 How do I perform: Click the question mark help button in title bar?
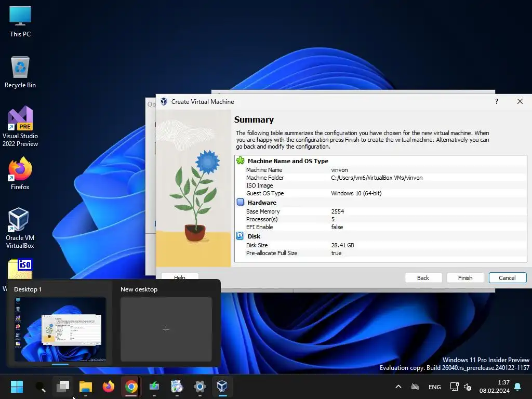[x=496, y=101]
